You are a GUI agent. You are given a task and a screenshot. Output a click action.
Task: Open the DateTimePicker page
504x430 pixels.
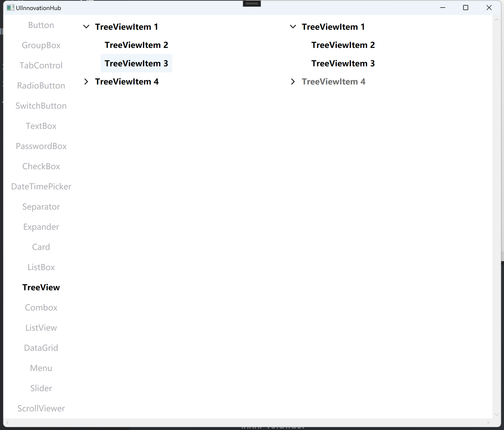(x=41, y=186)
